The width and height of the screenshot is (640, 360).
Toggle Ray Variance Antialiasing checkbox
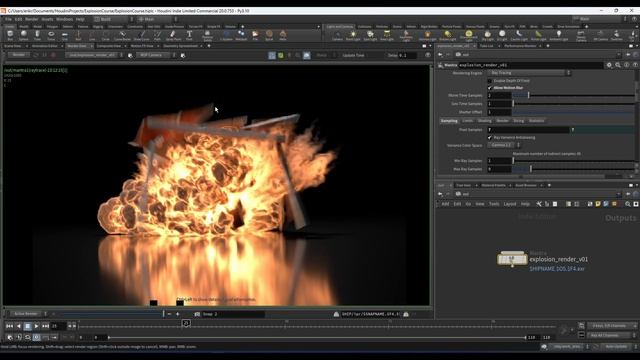coord(490,138)
